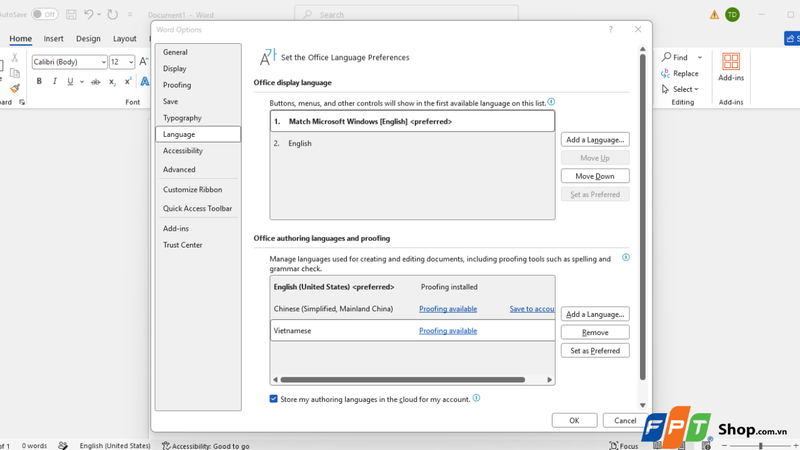The image size is (800, 450).
Task: Switch to the Design ribbon tab
Action: (x=88, y=39)
